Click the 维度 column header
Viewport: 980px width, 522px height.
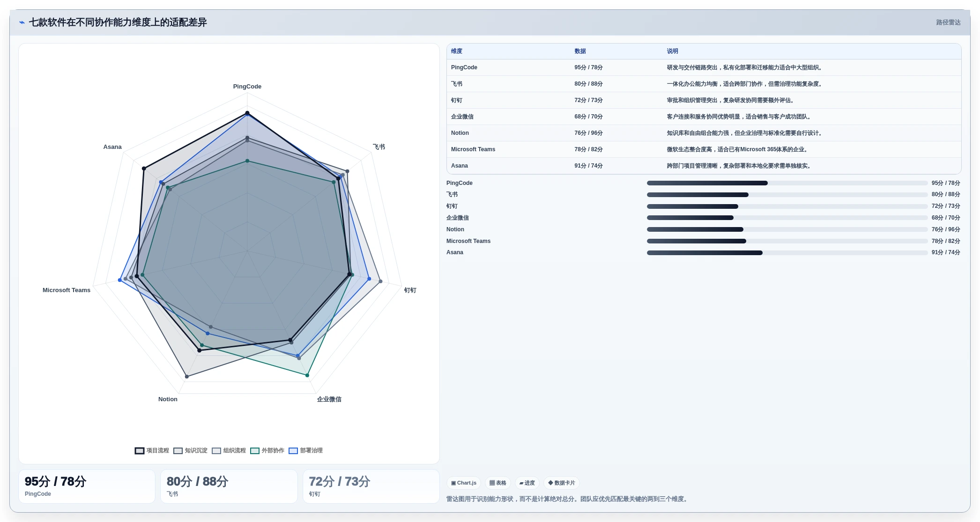point(457,51)
